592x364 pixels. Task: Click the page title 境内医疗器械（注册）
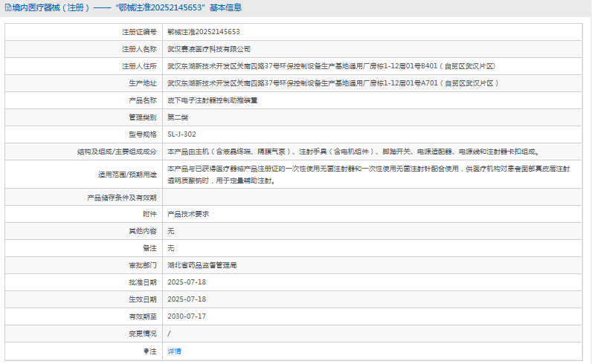[x=51, y=7]
